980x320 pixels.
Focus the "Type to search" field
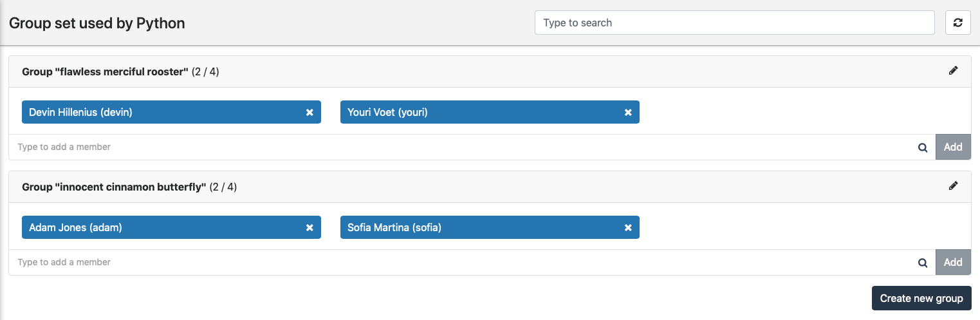pos(734,23)
